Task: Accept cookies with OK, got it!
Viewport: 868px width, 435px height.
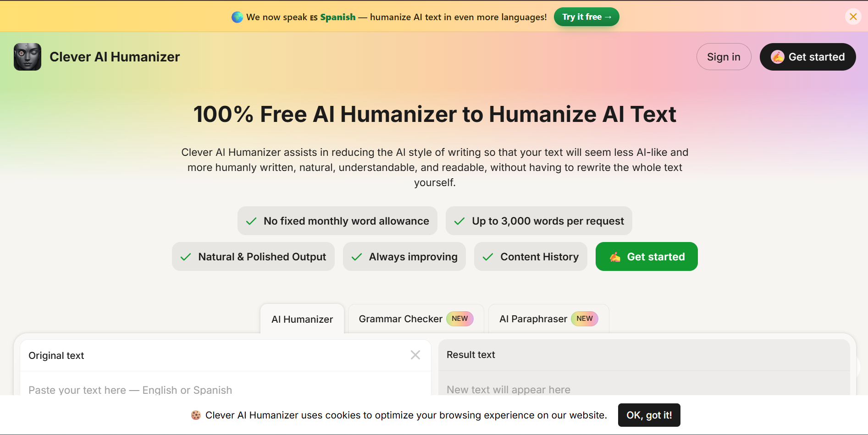Action: [x=649, y=415]
